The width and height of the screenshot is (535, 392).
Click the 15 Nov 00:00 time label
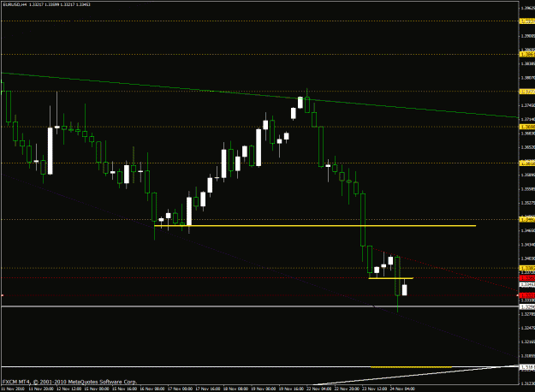[x=97, y=389]
